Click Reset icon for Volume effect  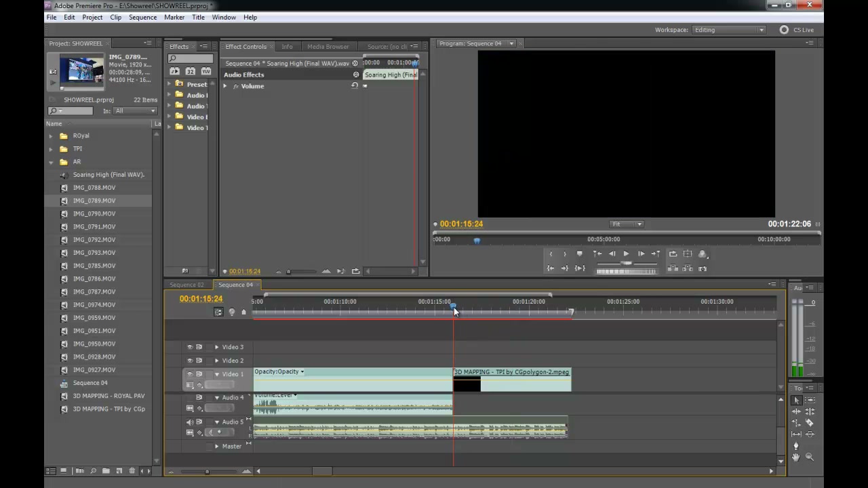[354, 85]
